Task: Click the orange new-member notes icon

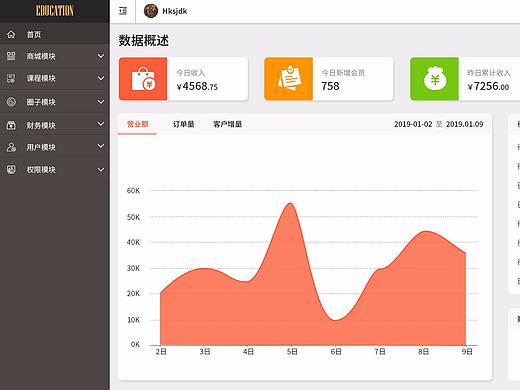Action: point(289,79)
